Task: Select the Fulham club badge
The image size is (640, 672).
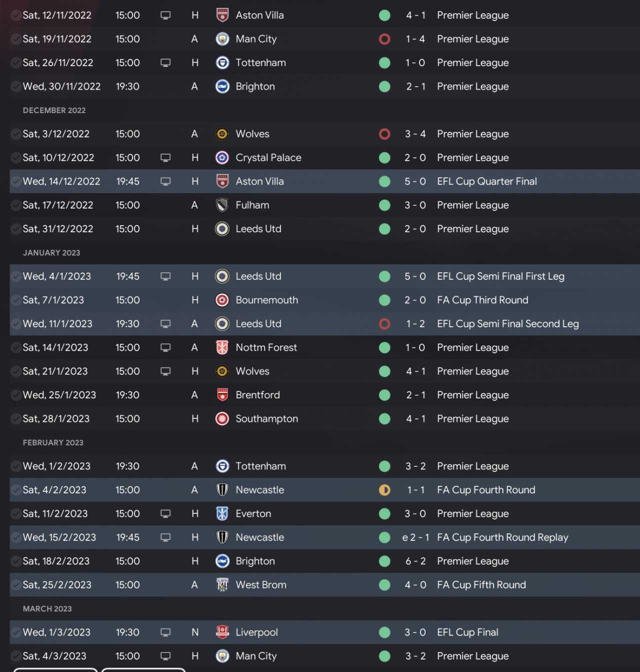Action: (222, 205)
